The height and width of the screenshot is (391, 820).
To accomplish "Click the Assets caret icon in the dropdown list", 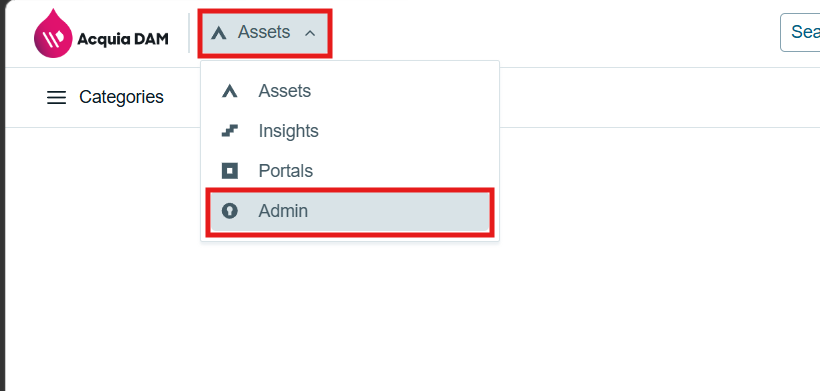I will [230, 91].
